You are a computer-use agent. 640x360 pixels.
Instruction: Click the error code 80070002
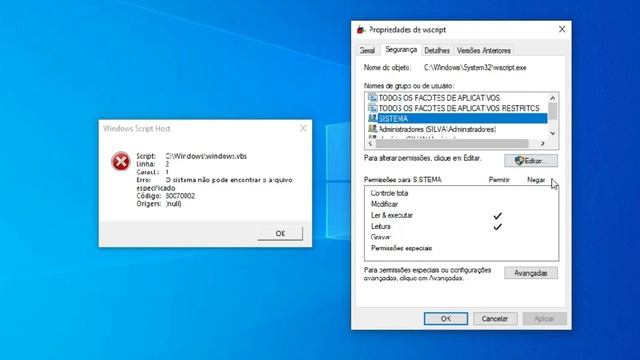pos(180,196)
